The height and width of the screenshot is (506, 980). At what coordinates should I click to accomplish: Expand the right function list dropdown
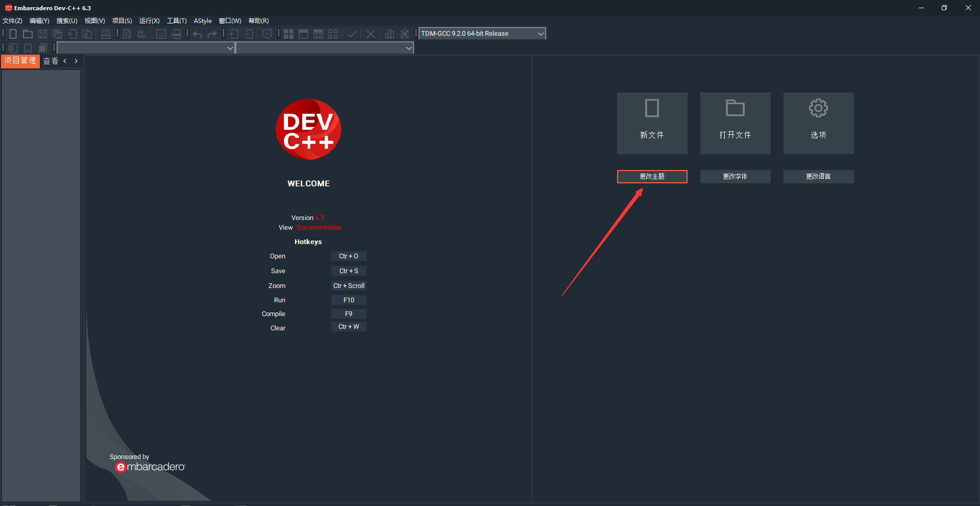(408, 47)
